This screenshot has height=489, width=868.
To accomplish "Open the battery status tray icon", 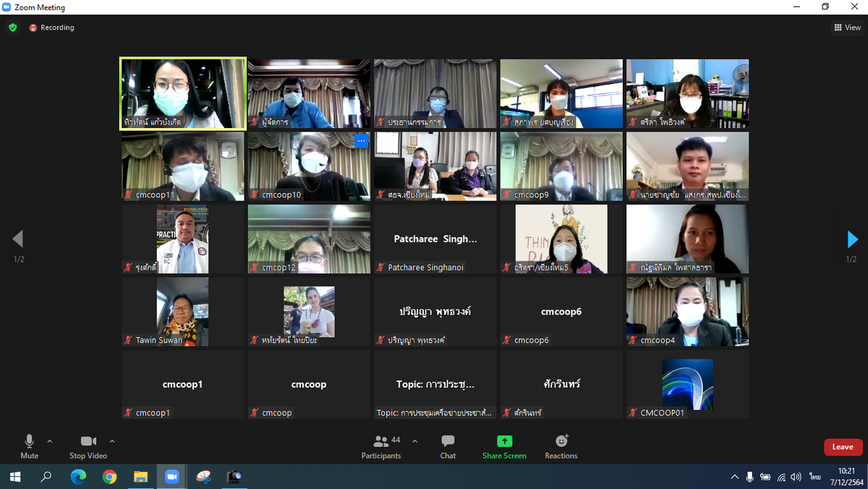I will tap(765, 477).
